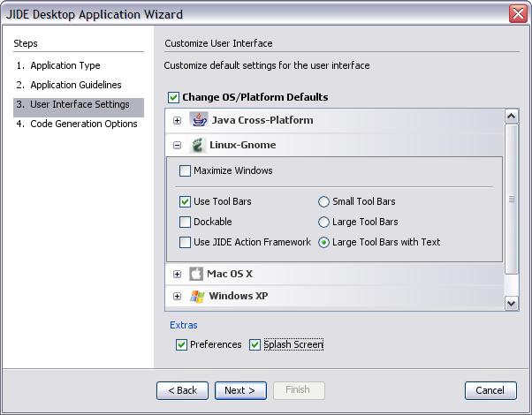This screenshot has height=415, width=532.
Task: Click the Java coffee cup icon
Action: 199,120
